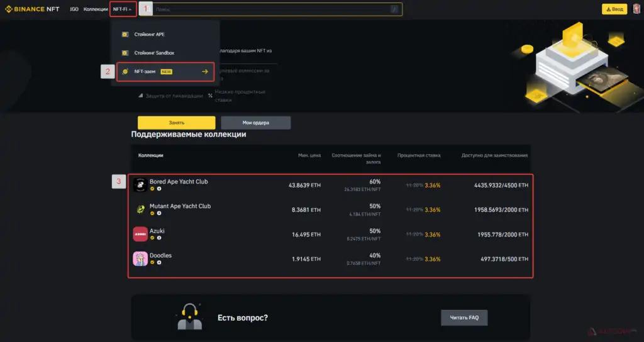Click the Mutant Ape Yacht Club avatar
Image resolution: width=644 pixels, height=342 pixels.
pyautogui.click(x=140, y=209)
